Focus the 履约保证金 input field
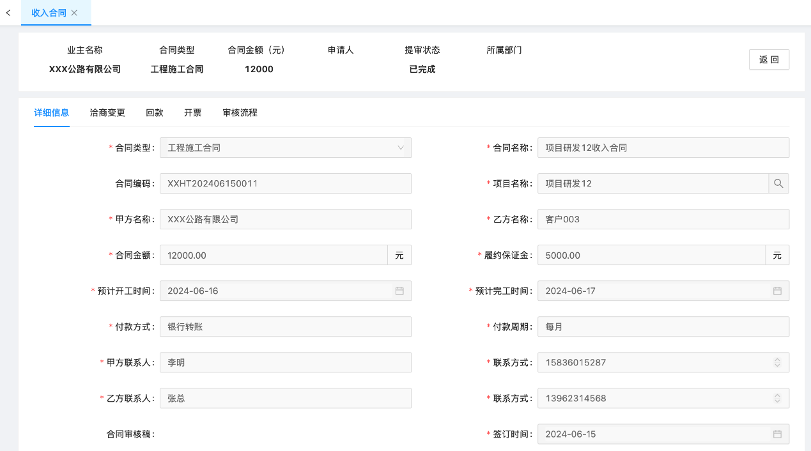Screen dimensions: 811x451 coord(651,255)
